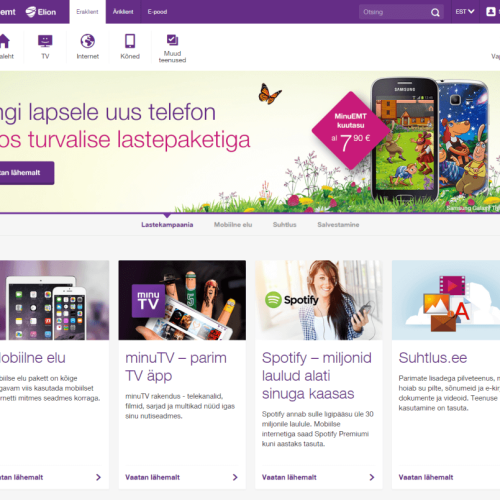Viewport: 500px width, 500px height.
Task: Show the Mobiilne elu banner slide
Action: [x=233, y=225]
